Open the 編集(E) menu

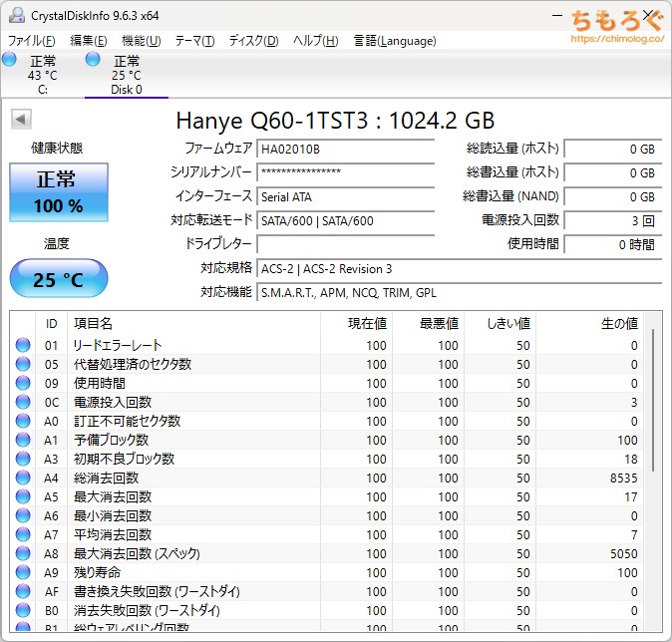pyautogui.click(x=89, y=41)
